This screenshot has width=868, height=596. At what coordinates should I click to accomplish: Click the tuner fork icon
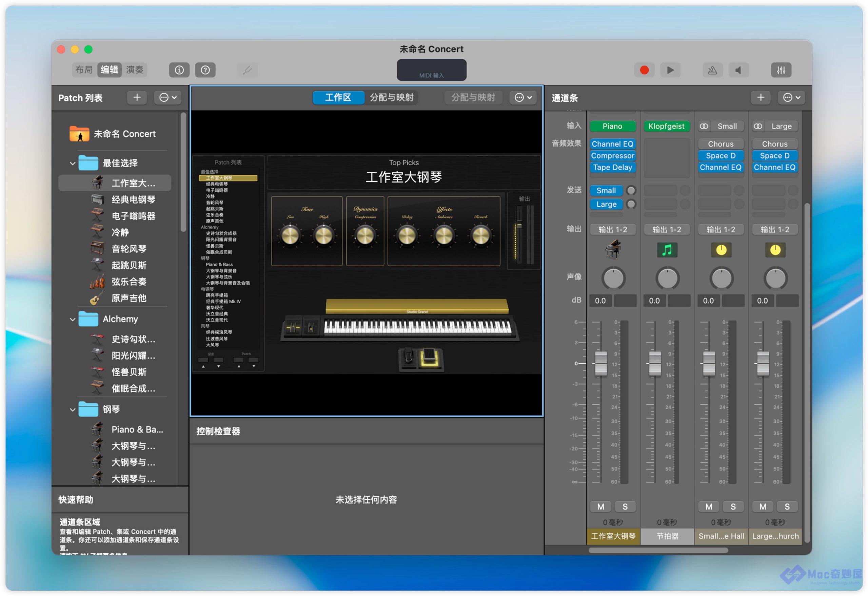tap(247, 70)
